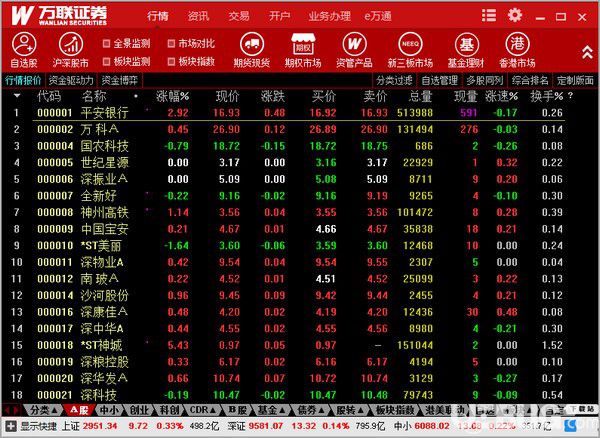Screen dimensions: 600x438
Task: Switch to 资金博弈 tab
Action: pyautogui.click(x=119, y=80)
